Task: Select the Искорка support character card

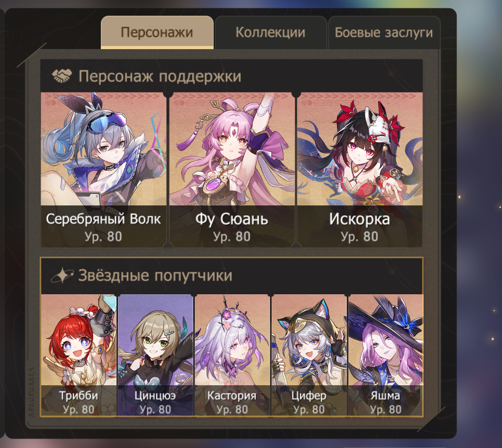Action: [x=359, y=170]
